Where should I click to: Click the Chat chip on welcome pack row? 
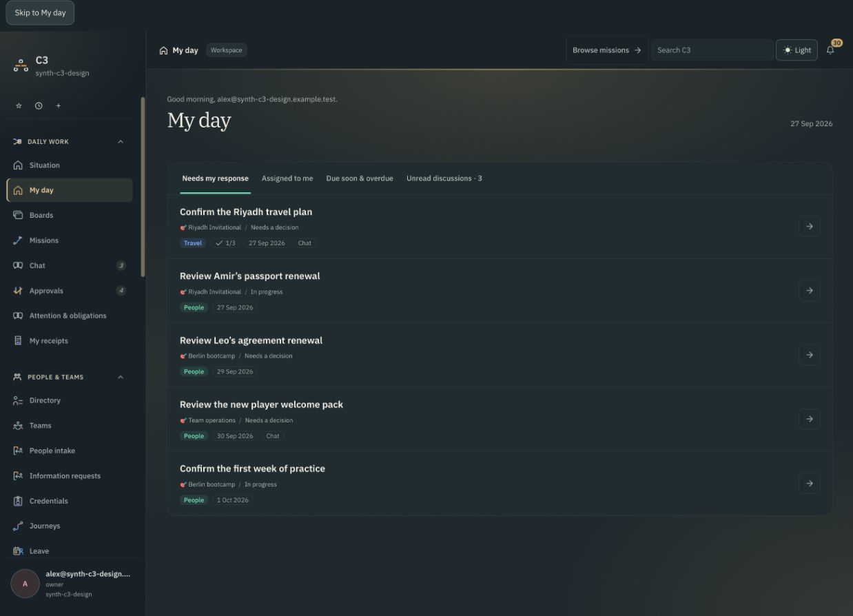pos(273,436)
